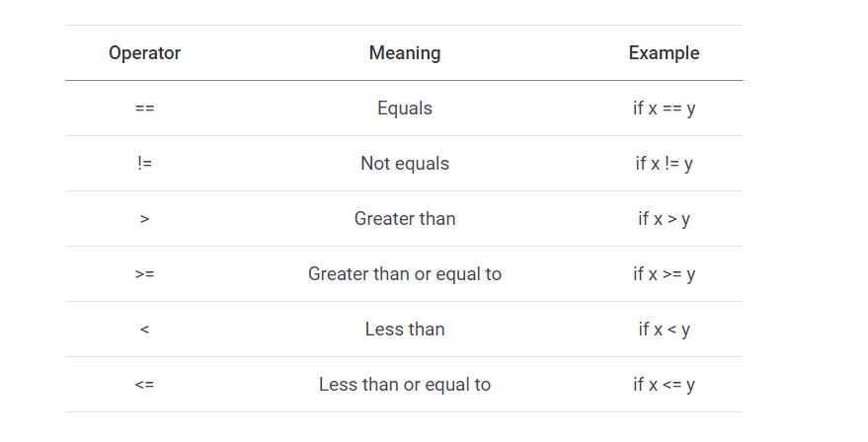Select the 'if x < y' example
The height and width of the screenshot is (442, 868).
coord(664,330)
